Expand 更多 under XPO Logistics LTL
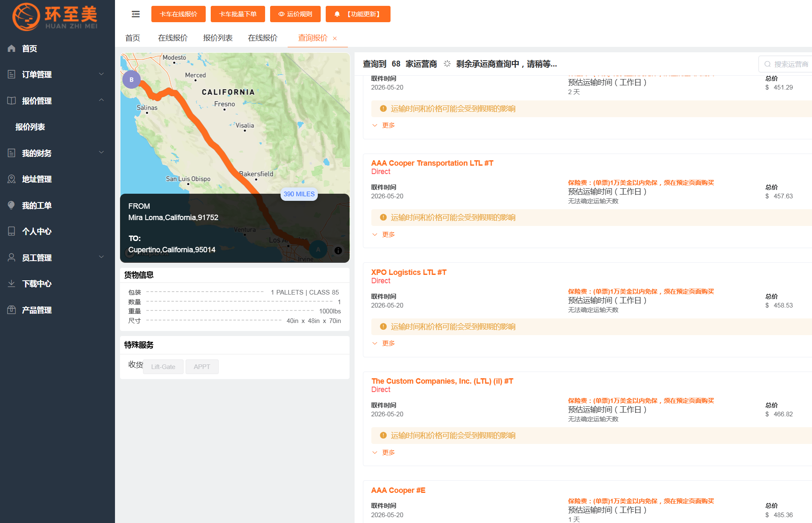 coord(383,343)
